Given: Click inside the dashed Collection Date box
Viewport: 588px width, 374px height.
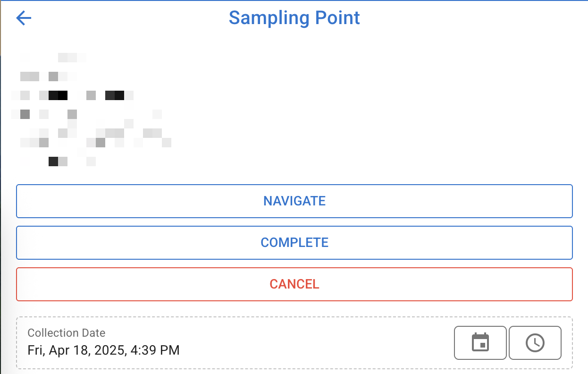Looking at the screenshot, I should pos(294,343).
